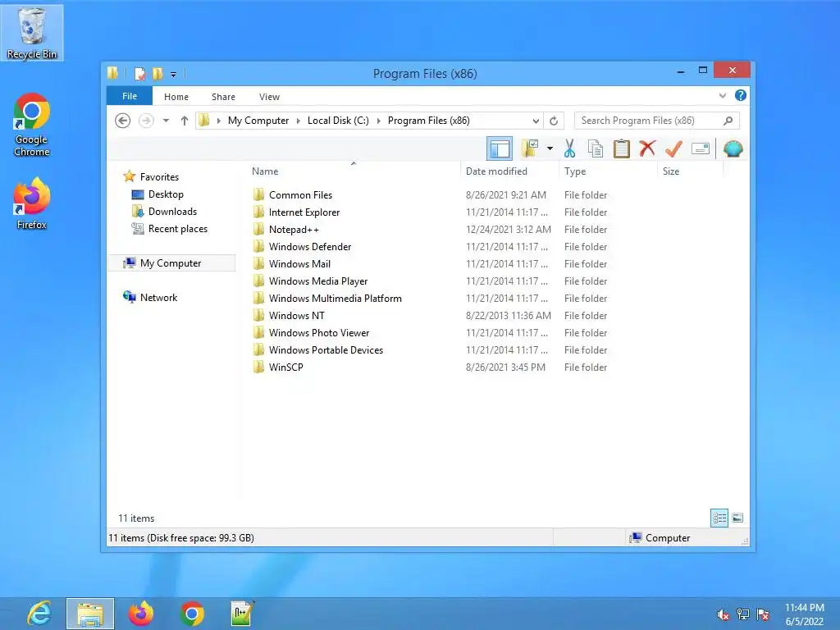Open Notepad++ from the taskbar
Viewport: 840px width, 630px height.
coord(243,614)
